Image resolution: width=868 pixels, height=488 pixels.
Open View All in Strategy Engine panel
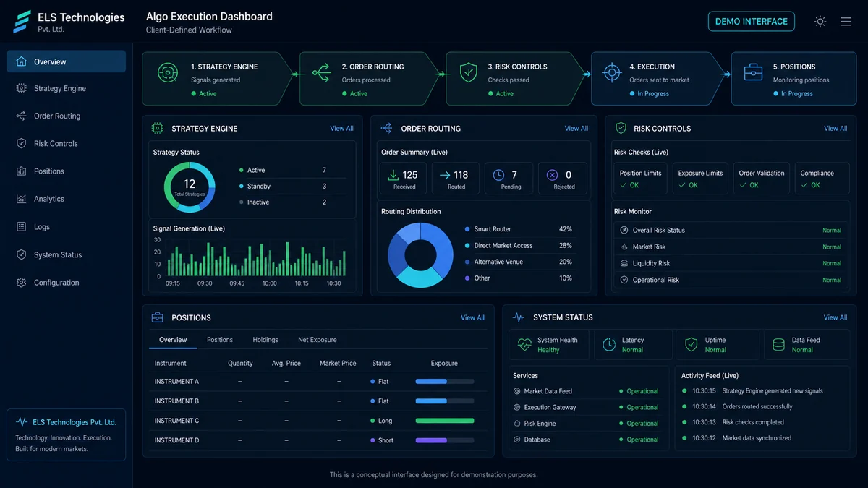pos(341,129)
